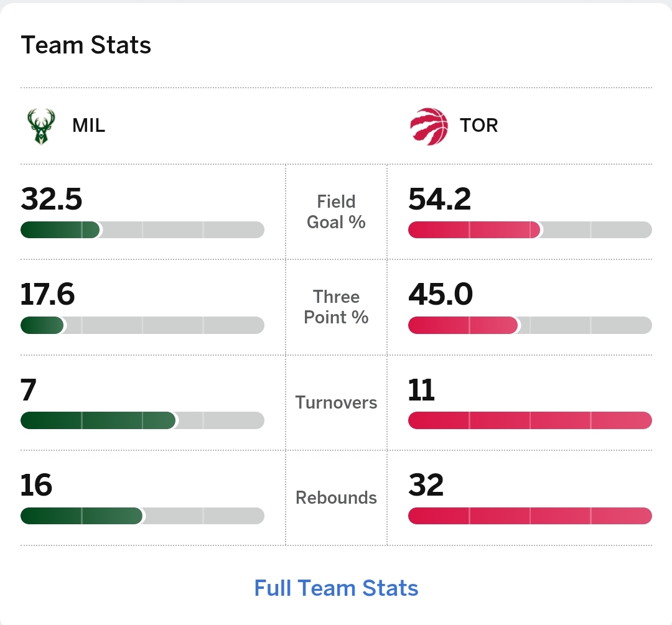672x625 pixels.
Task: Click TOR field goal percentage bar
Action: pos(530,229)
